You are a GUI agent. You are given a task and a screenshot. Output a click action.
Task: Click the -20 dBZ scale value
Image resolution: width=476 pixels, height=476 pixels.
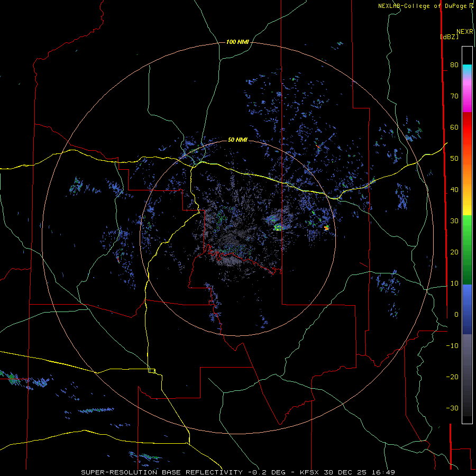(452, 377)
